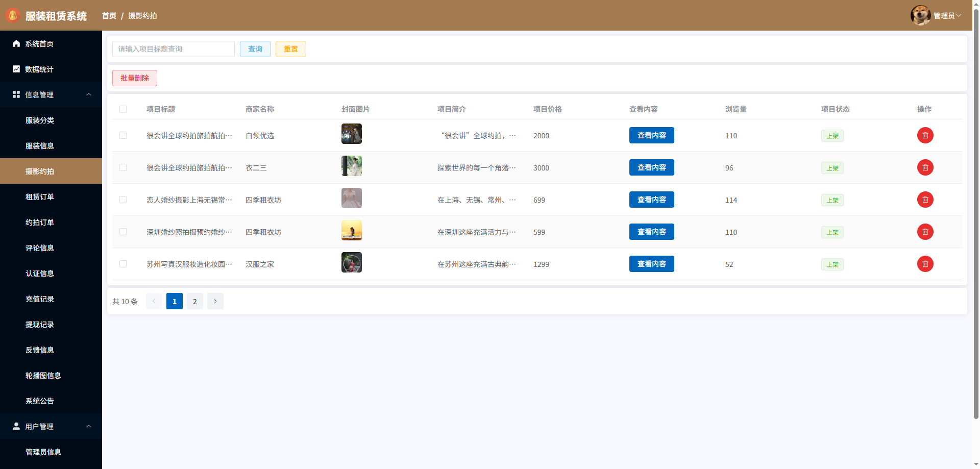The image size is (980, 469).
Task: Click the admin avatar picture
Action: pos(920,15)
